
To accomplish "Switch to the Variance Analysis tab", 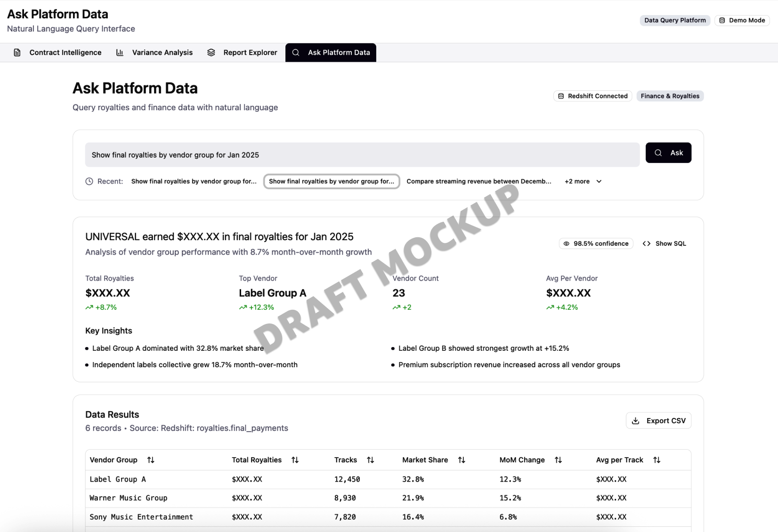I will (162, 52).
